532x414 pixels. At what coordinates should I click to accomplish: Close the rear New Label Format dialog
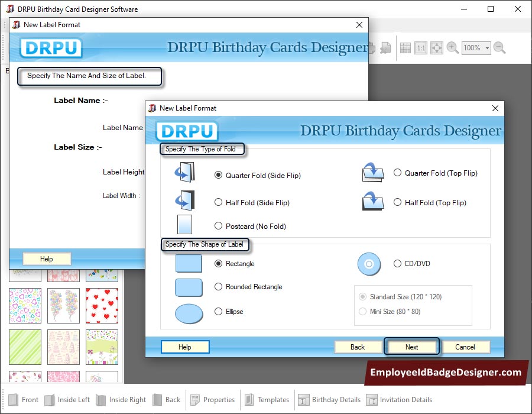pos(359,25)
